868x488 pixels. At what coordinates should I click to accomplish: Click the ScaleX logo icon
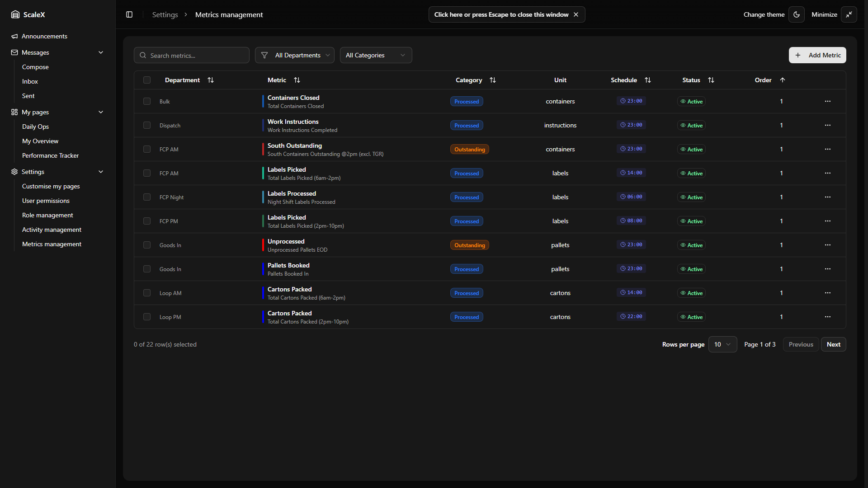[15, 14]
